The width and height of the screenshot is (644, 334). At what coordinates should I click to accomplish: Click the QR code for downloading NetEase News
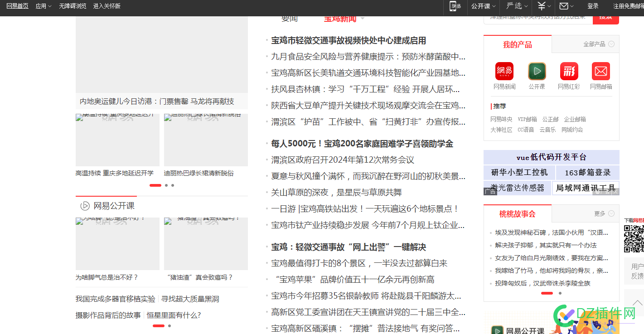pos(634,239)
